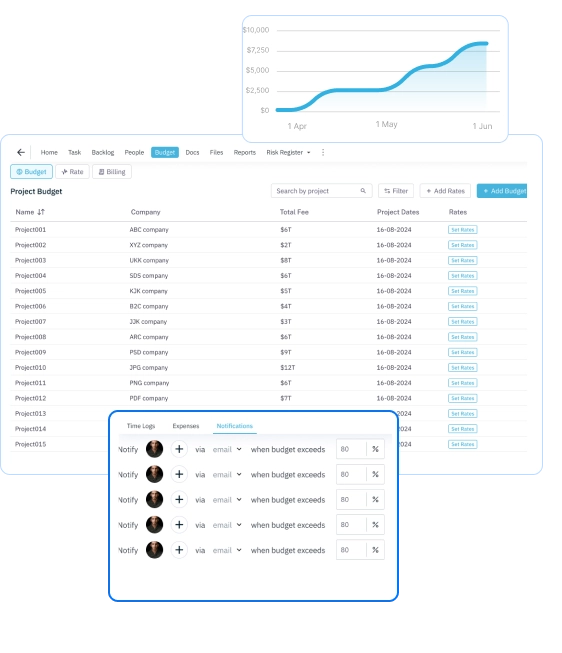Open the Home tab

pos(49,152)
